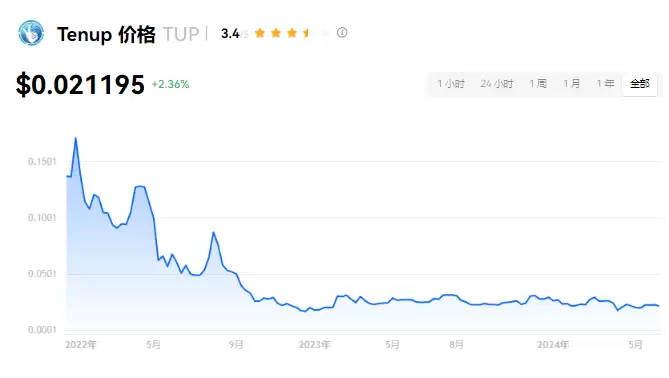Click the 3.4 rating score
This screenshot has height=378, width=669.
click(x=230, y=33)
